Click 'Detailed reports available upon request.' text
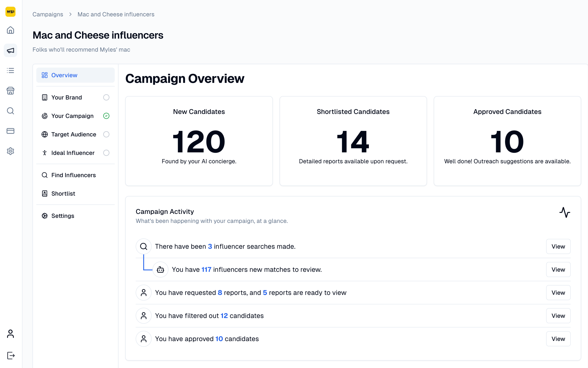Screen dimensions: 588x368 (x=353, y=161)
